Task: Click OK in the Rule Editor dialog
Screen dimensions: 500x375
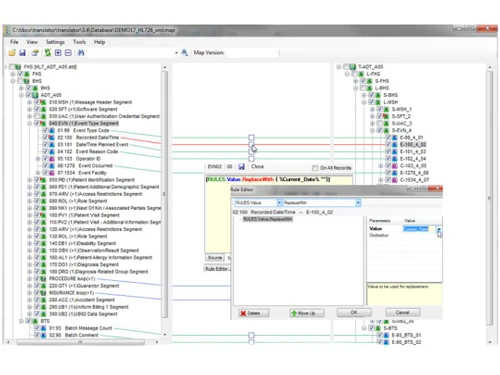Action: click(x=354, y=312)
